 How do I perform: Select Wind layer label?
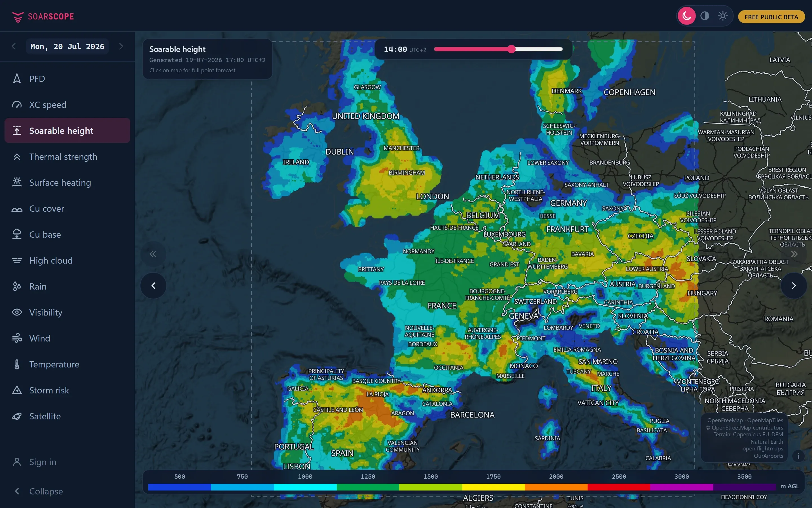39,338
